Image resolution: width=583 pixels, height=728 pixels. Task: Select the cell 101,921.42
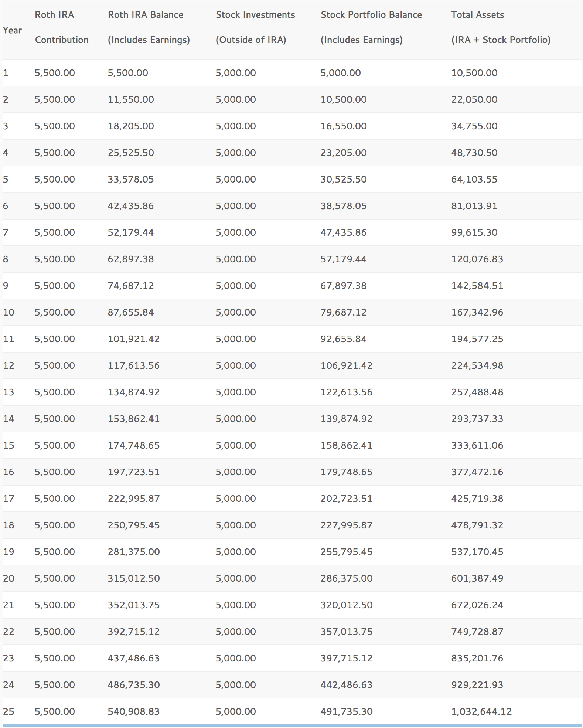pos(134,339)
